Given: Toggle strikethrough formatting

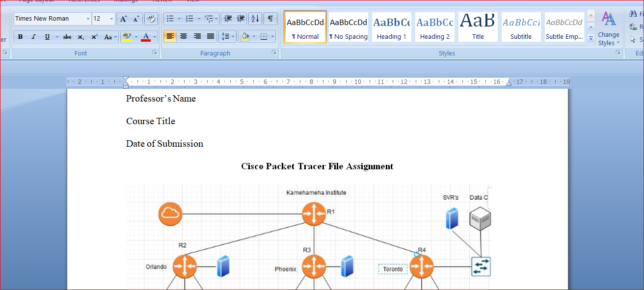Looking at the screenshot, I should pos(67,37).
